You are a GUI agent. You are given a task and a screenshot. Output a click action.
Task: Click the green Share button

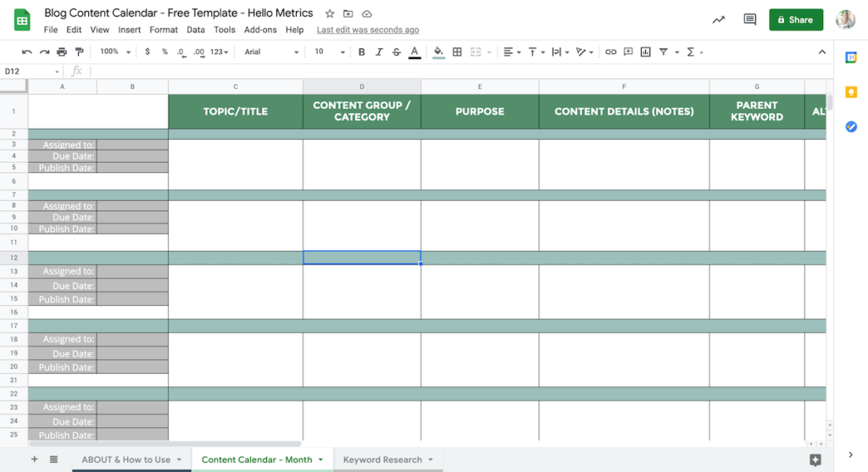pos(795,20)
